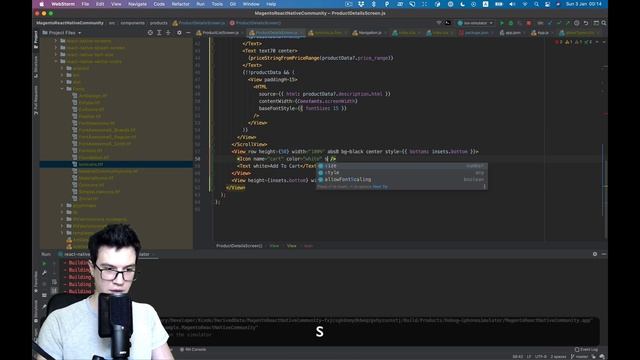This screenshot has width=640, height=360.
Task: Open Run panel settings gear icon
Action: 595,254
